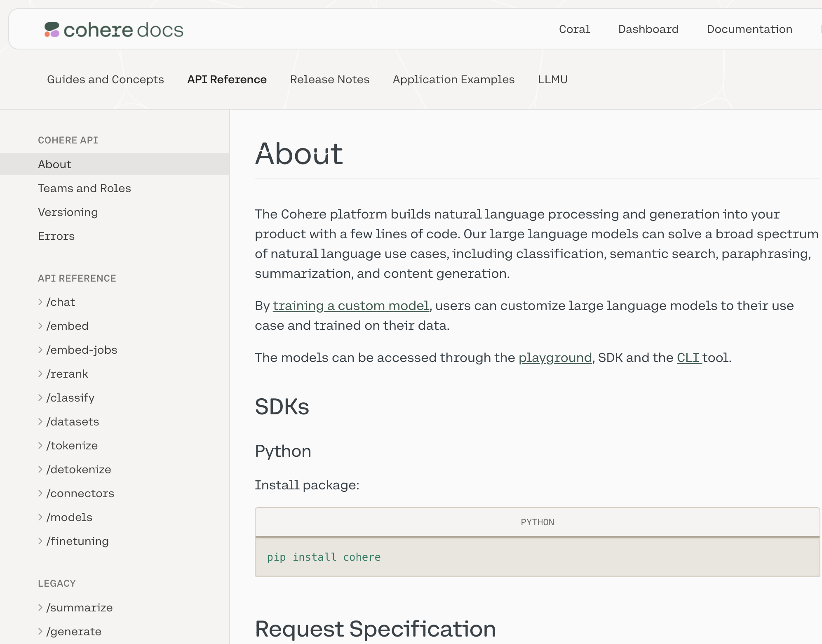Expand the /embed chevron
Image resolution: width=822 pixels, height=644 pixels.
tap(40, 326)
